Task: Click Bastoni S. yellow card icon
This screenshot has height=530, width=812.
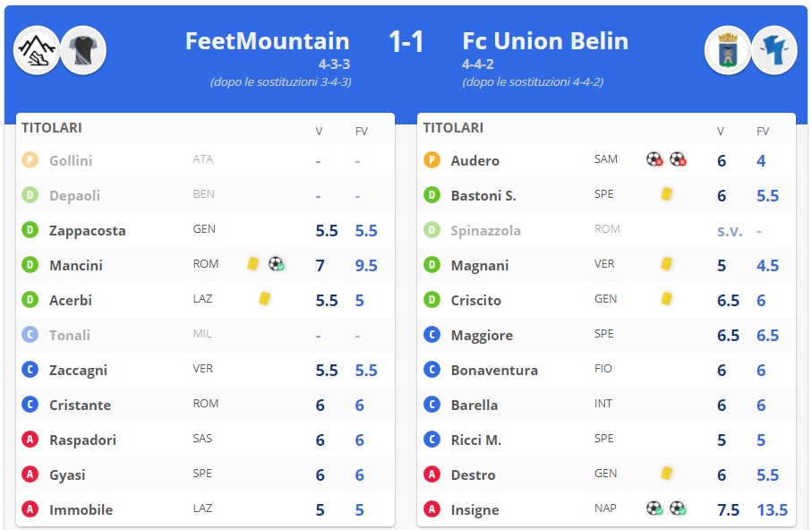Action: 666,193
